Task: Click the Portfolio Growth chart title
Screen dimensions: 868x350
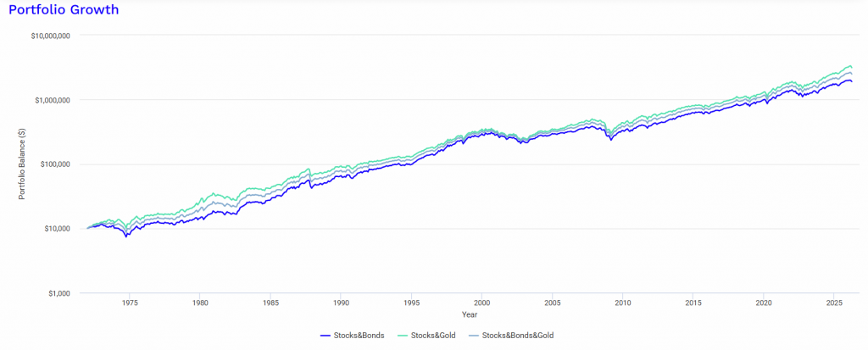Action: coord(63,10)
